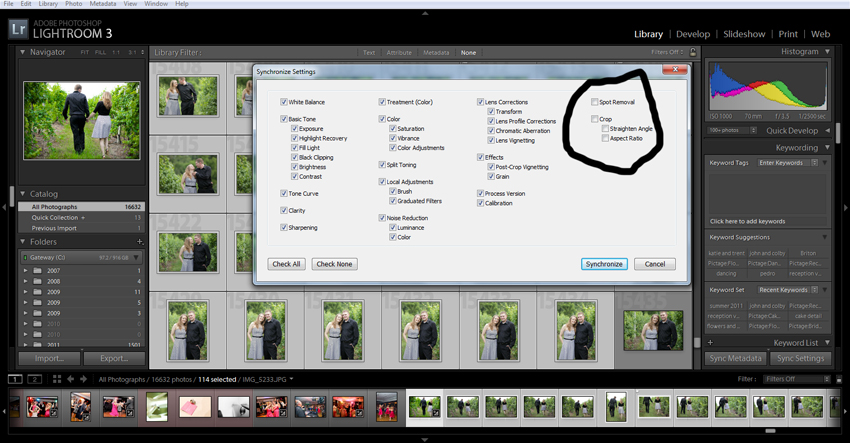Expand the Quick Develop panel
This screenshot has width=850, height=443.
point(827,131)
